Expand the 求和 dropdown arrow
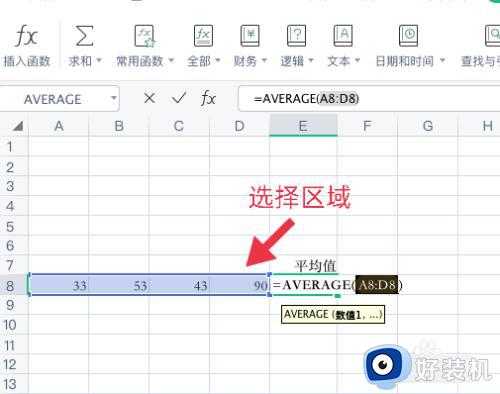The height and width of the screenshot is (394, 500). [x=99, y=61]
